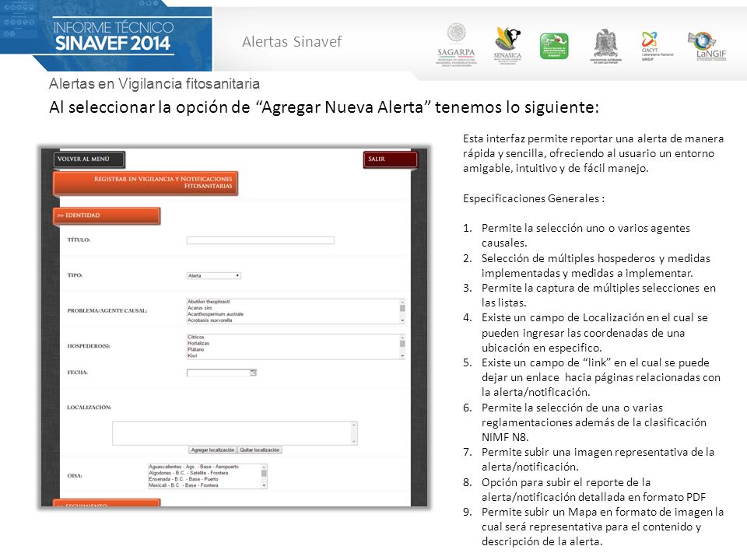Click the Problema/Agente Causal list scrollbar
The image size is (747, 560).
[402, 311]
